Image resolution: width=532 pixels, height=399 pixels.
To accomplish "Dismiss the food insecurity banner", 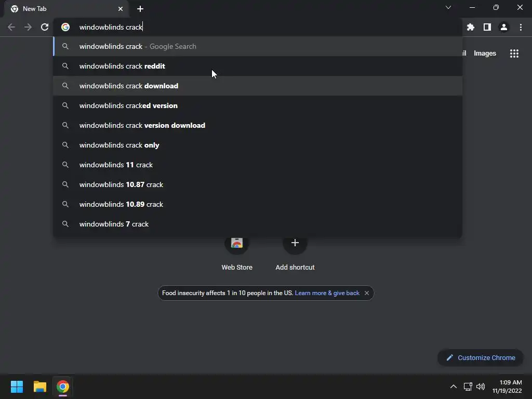I will tap(367, 293).
